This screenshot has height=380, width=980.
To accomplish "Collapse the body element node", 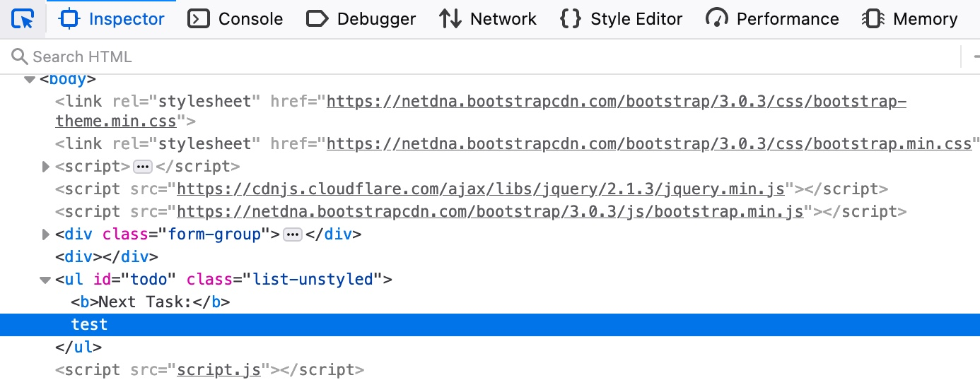I will pos(30,80).
